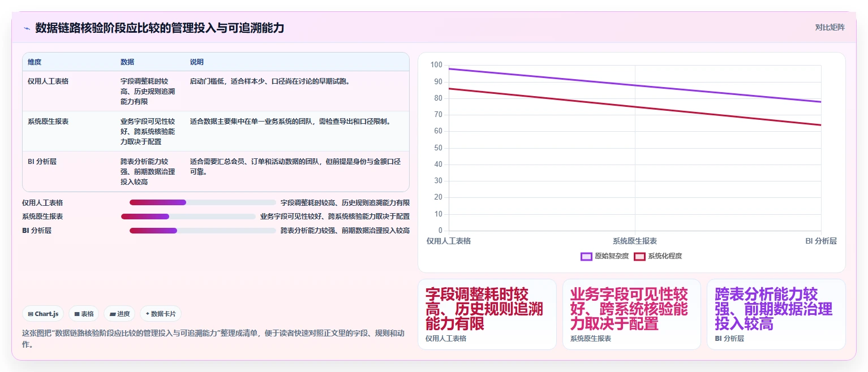Toggle the purple 原始复杂度 legend swatch

click(x=586, y=256)
